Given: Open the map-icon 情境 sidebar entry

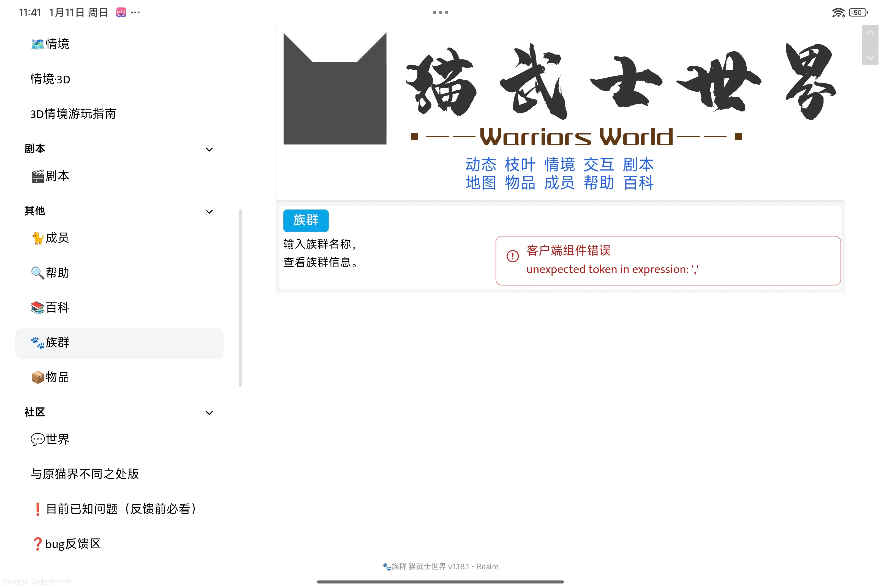Looking at the screenshot, I should [x=50, y=44].
